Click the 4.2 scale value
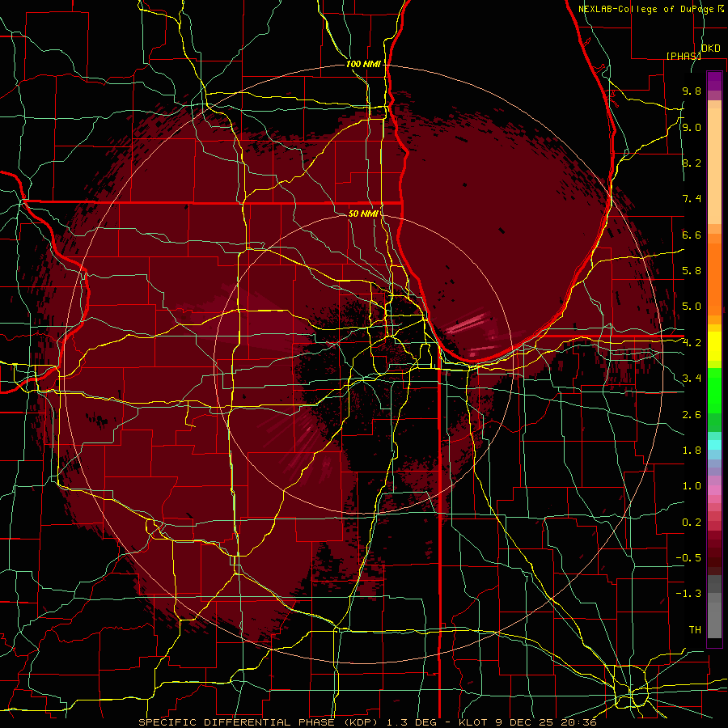 point(692,343)
